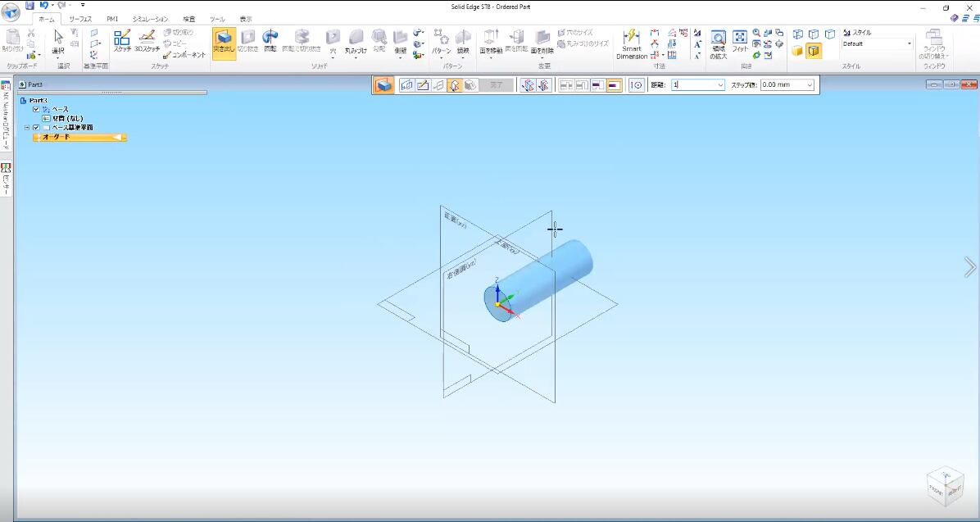Activate the Smart Dimension tool
Viewport: 980px width, 522px height.
631,43
